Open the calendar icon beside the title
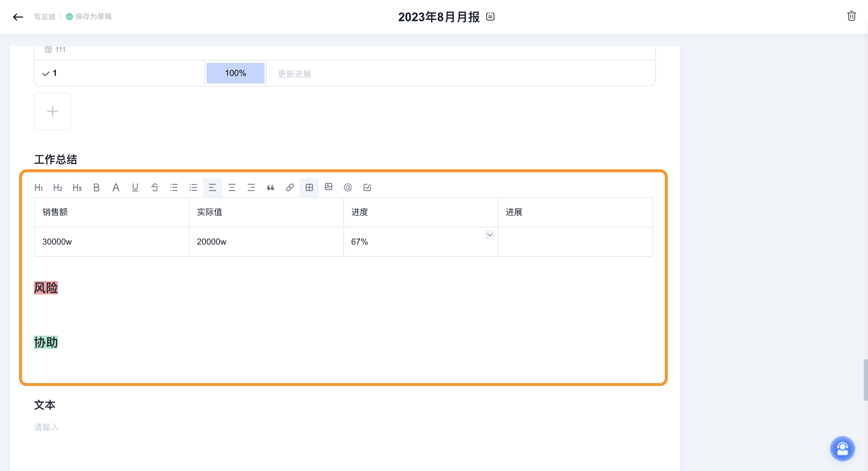 pyautogui.click(x=490, y=17)
